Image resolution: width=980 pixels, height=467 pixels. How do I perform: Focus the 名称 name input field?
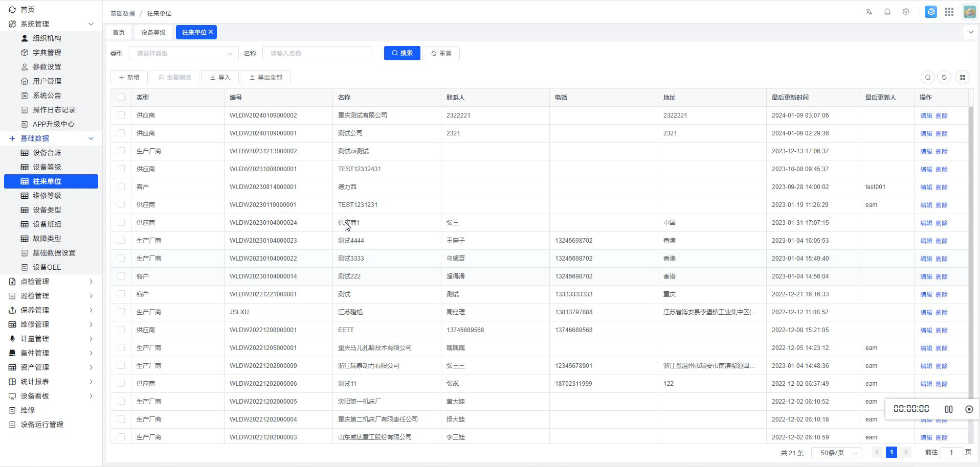pyautogui.click(x=317, y=53)
